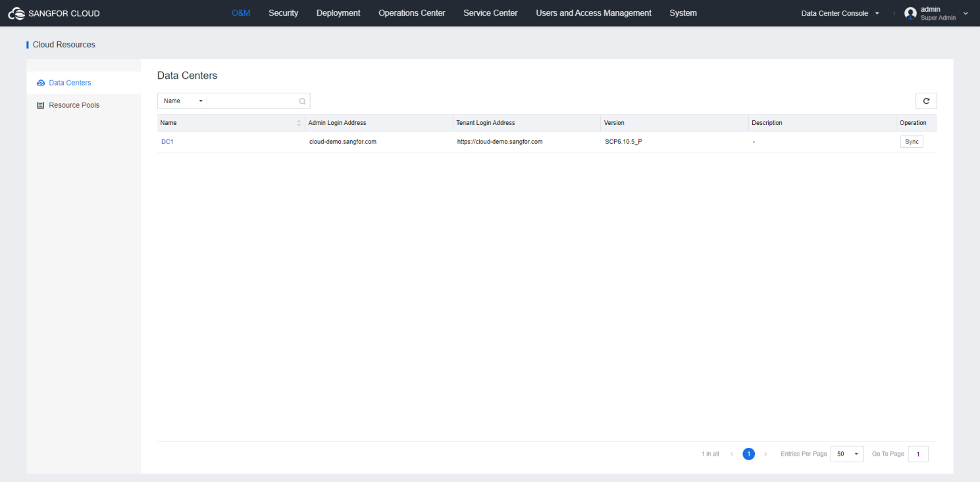This screenshot has height=482, width=980.
Task: Click the Tenant Login Address column header
Action: [x=527, y=123]
